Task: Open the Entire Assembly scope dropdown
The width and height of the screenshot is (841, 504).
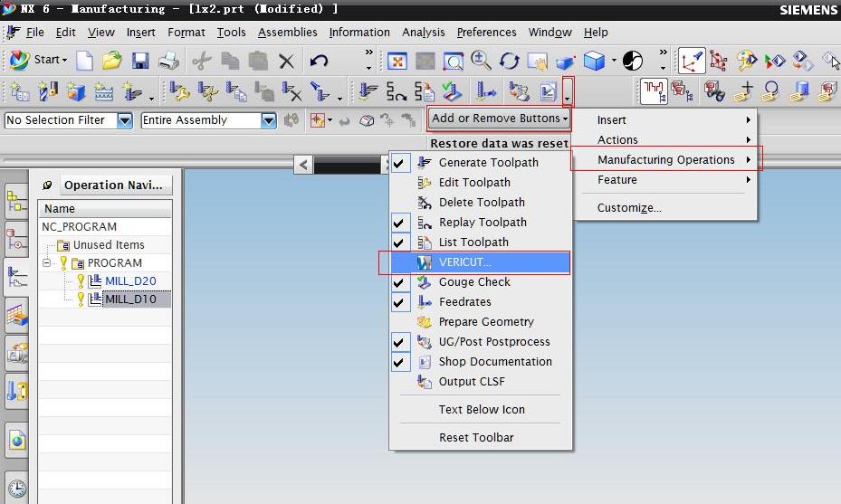Action: (268, 120)
